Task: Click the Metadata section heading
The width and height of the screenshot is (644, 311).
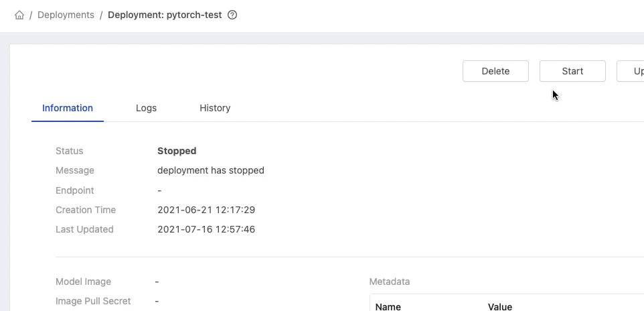Action: coord(390,282)
